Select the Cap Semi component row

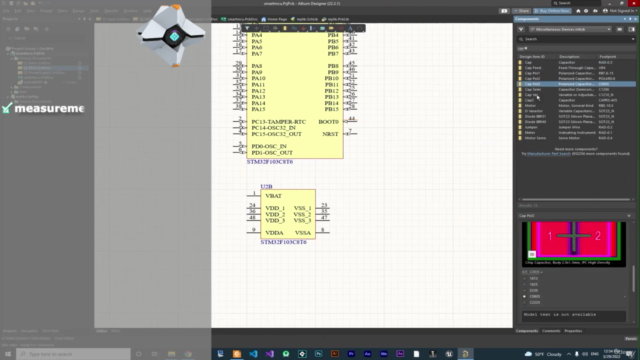pos(576,89)
